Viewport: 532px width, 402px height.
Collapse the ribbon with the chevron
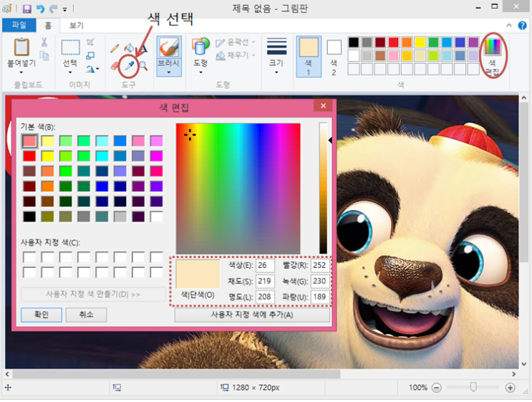coord(509,25)
